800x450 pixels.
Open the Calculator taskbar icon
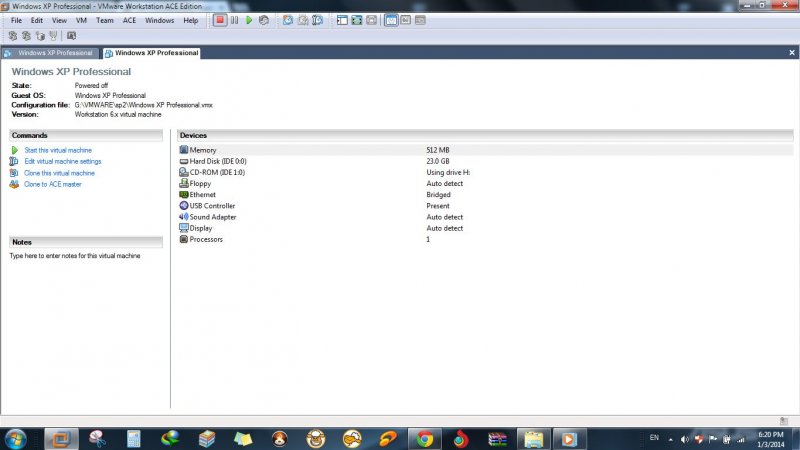click(x=134, y=439)
